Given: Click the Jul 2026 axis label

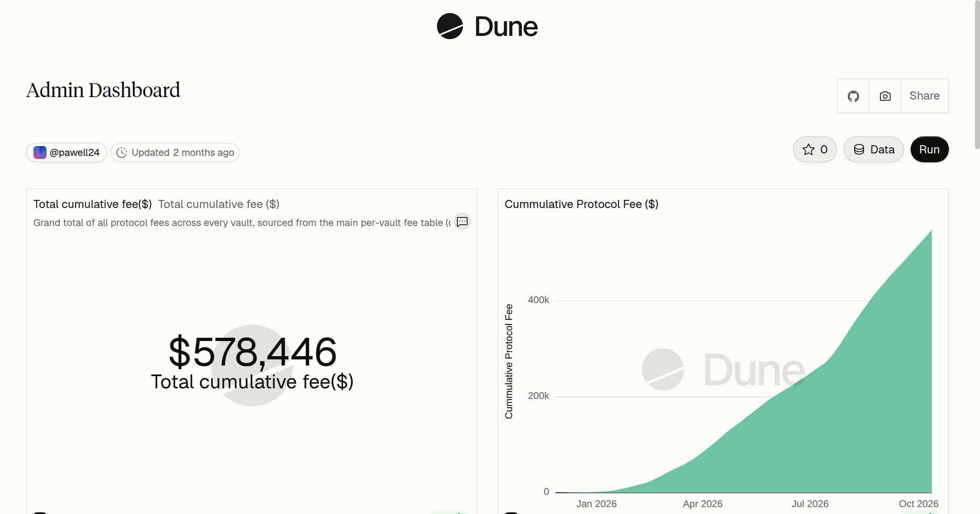Looking at the screenshot, I should [810, 504].
